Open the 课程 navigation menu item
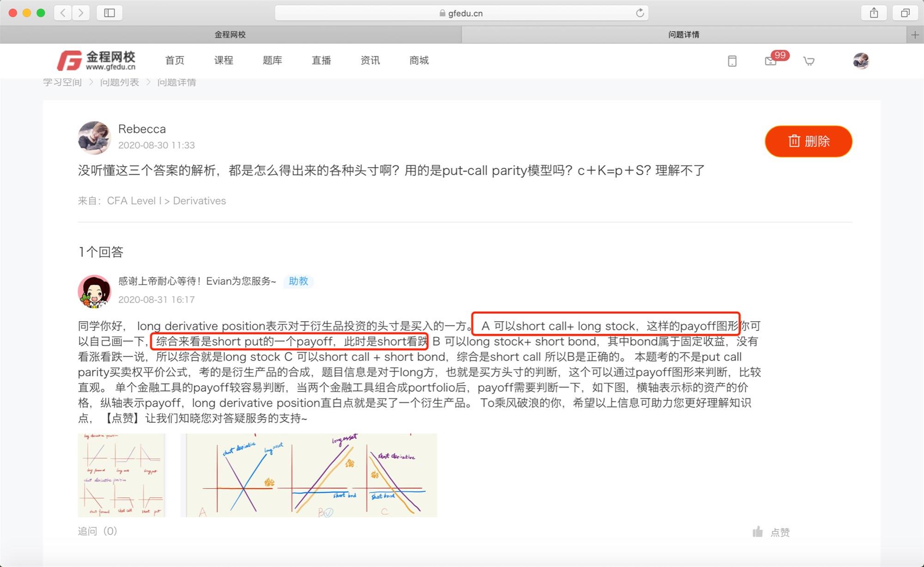This screenshot has width=924, height=567. [224, 61]
